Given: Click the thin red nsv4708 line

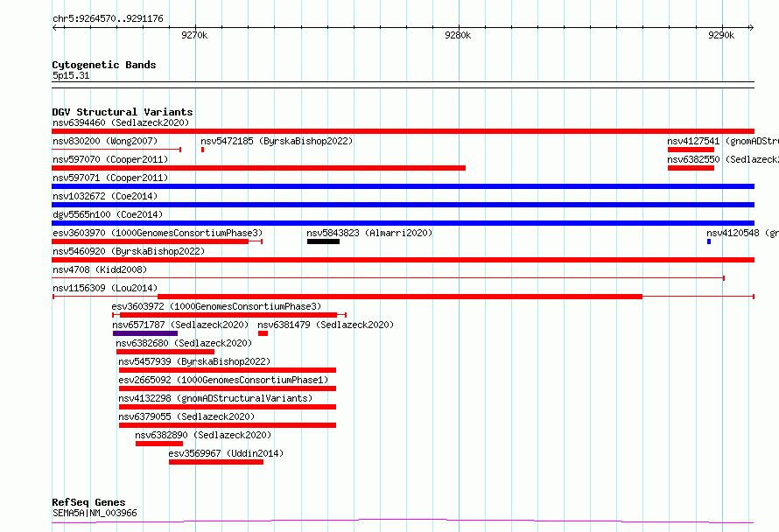Looking at the screenshot, I should coord(388,278).
